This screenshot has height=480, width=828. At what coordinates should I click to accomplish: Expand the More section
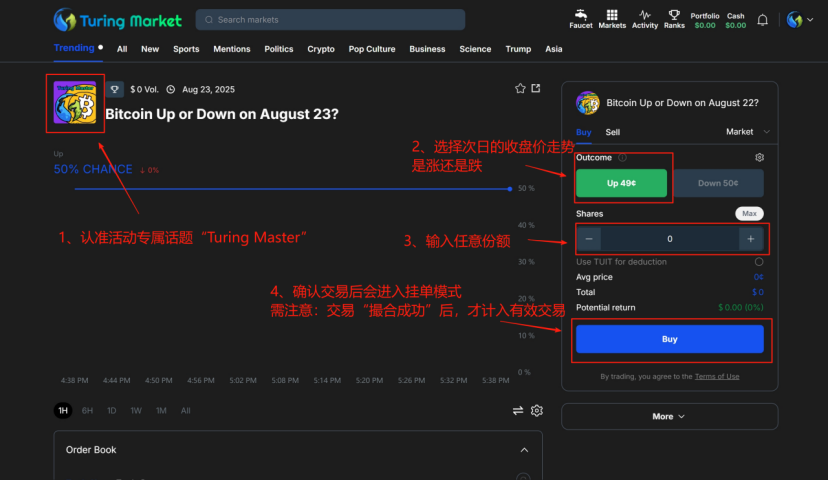tap(669, 416)
